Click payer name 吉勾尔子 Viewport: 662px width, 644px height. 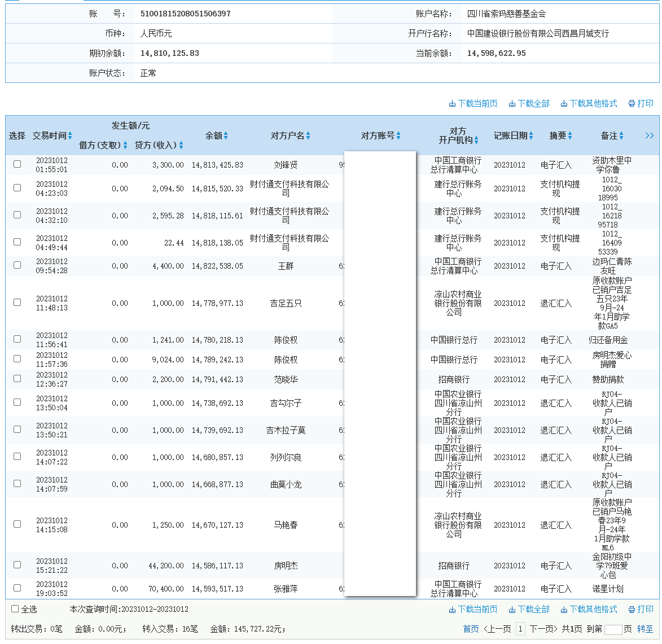coord(286,404)
